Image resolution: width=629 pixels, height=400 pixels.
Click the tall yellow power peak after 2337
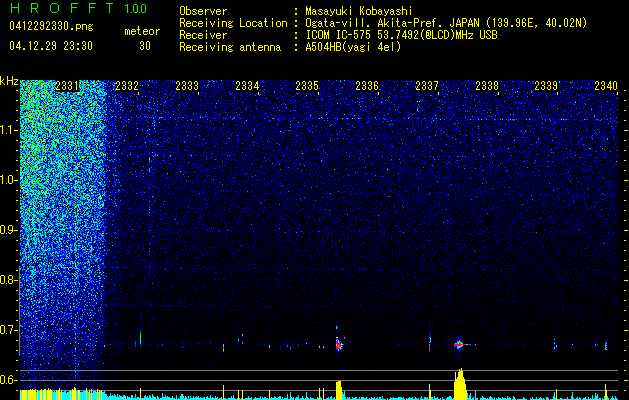[x=460, y=384]
